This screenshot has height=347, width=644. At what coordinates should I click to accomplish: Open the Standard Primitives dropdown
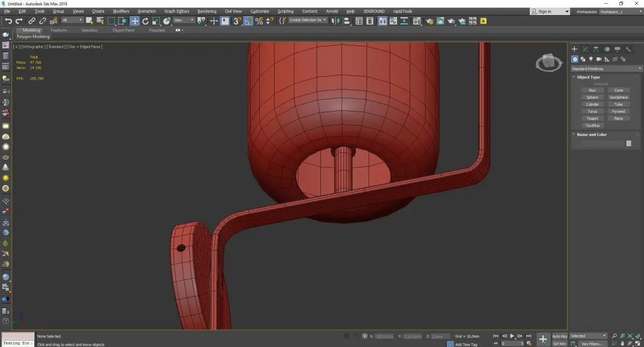click(606, 69)
